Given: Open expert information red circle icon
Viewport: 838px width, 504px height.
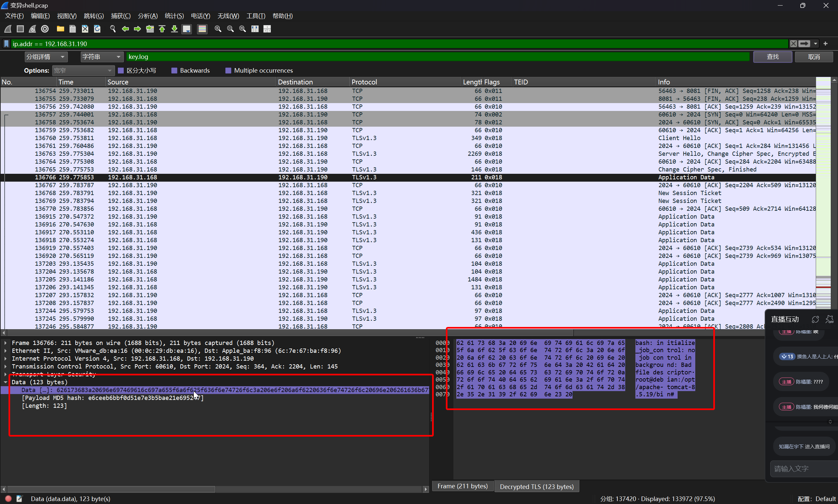Looking at the screenshot, I should 9,498.
